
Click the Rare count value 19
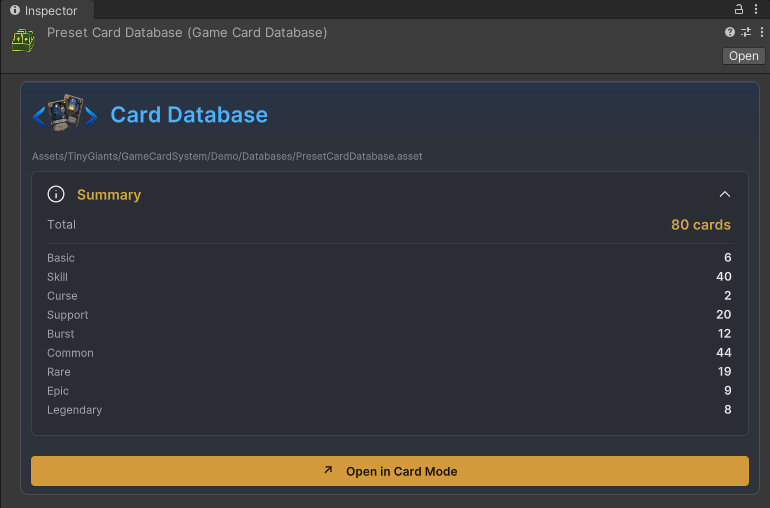(724, 372)
